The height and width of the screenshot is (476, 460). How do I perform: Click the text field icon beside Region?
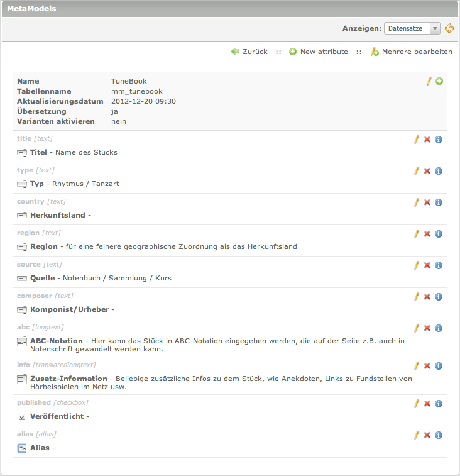pyautogui.click(x=22, y=247)
